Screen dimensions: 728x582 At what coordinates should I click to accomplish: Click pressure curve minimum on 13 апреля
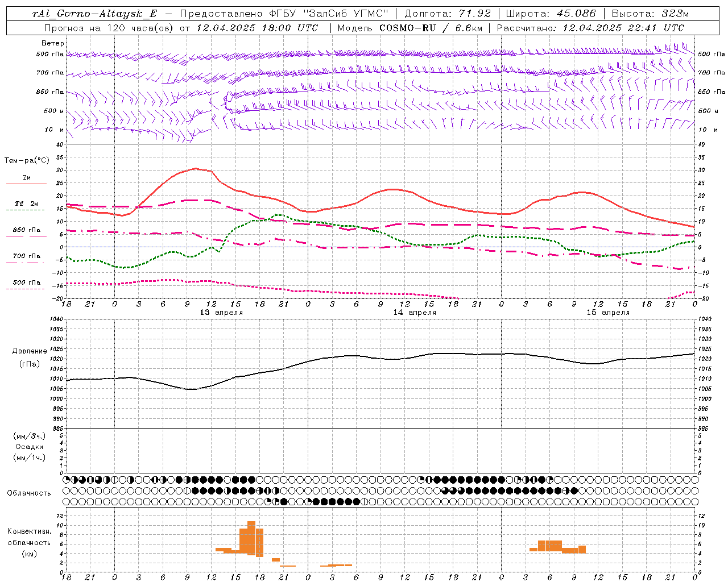coord(192,389)
